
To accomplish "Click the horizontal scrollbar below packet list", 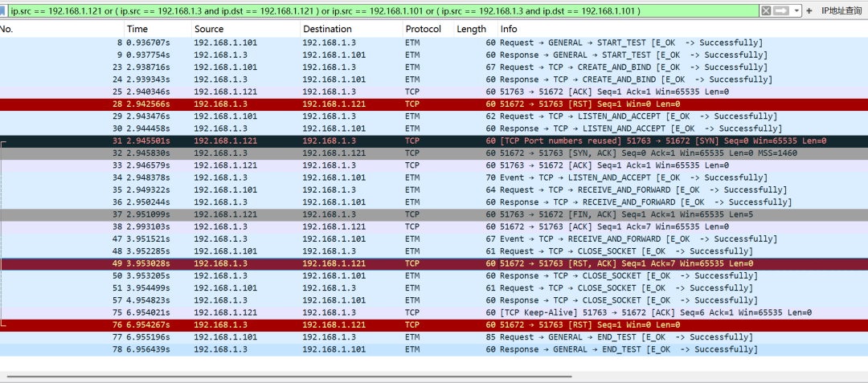I will [x=289, y=376].
